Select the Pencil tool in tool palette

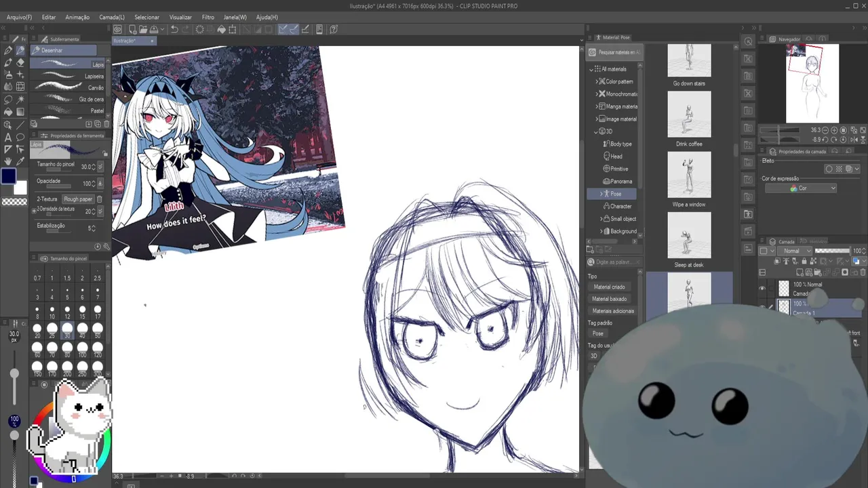coord(20,50)
